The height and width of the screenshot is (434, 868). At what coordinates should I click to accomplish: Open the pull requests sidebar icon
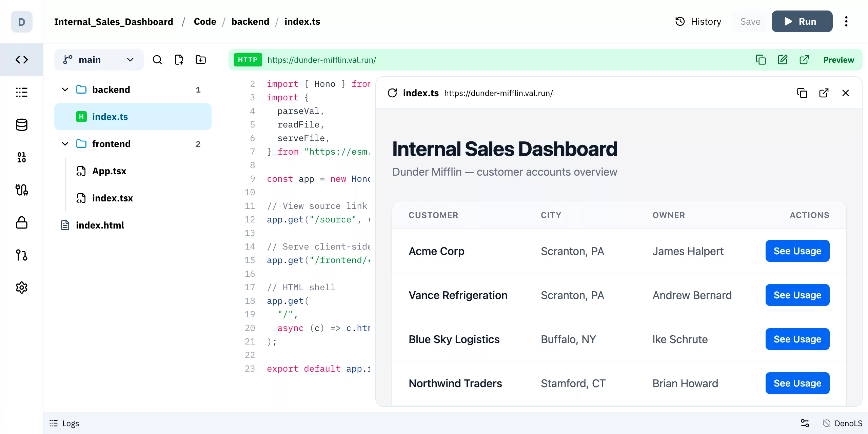pyautogui.click(x=21, y=255)
